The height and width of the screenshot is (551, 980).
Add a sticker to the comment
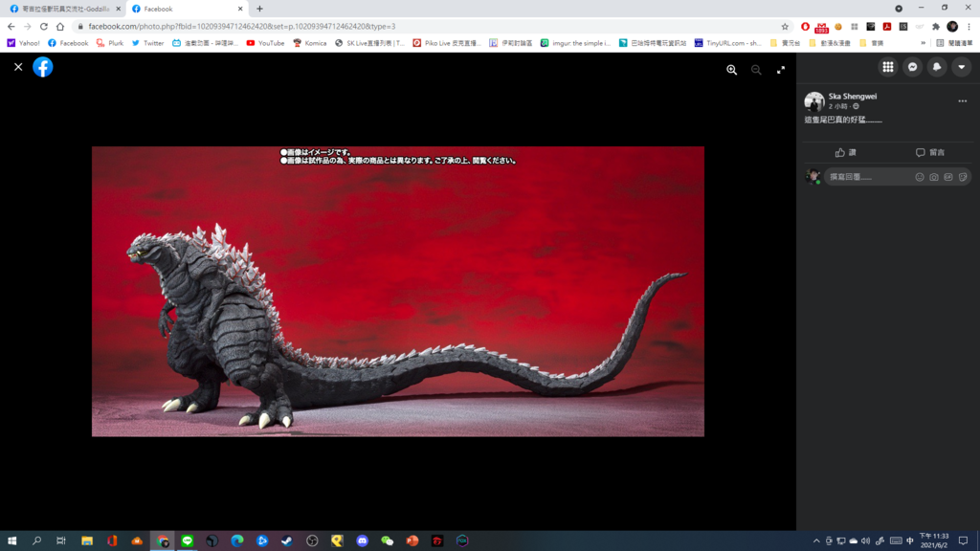click(x=963, y=177)
